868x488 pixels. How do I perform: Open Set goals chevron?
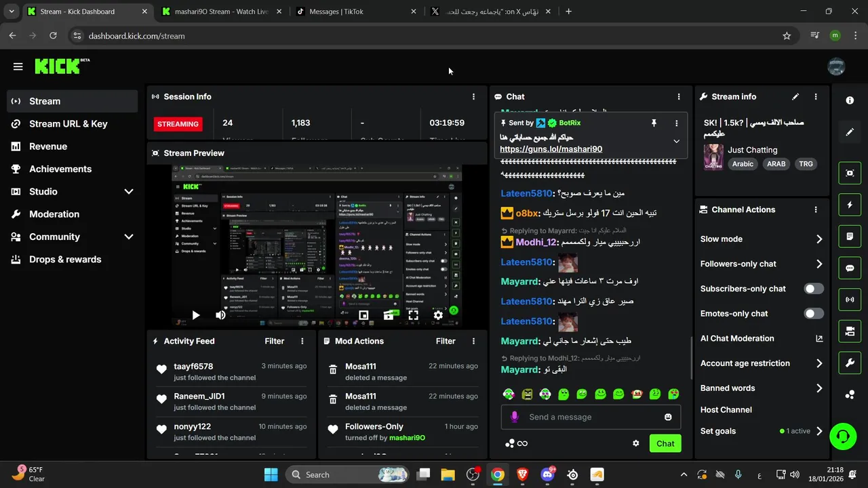[x=818, y=431]
